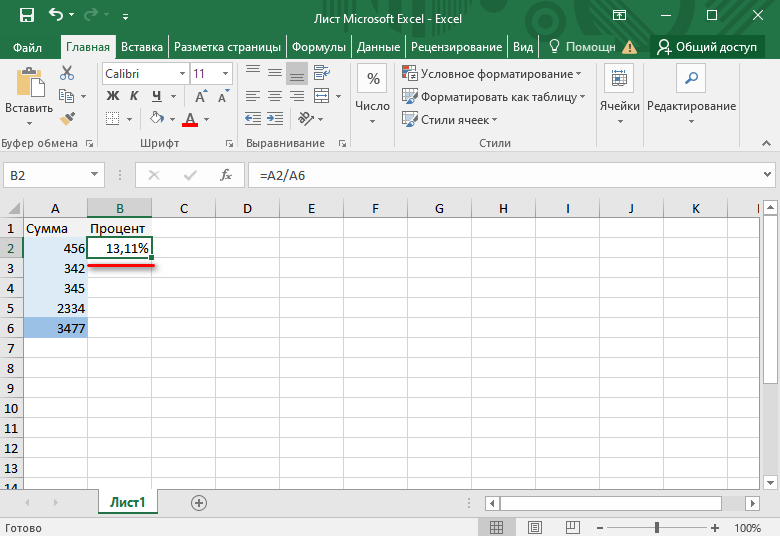Open the Вид tab

pos(523,47)
